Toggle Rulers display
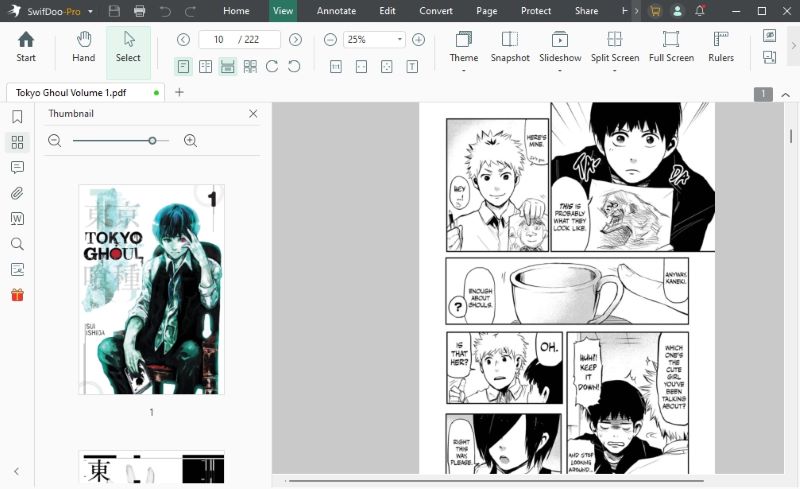 click(x=720, y=47)
